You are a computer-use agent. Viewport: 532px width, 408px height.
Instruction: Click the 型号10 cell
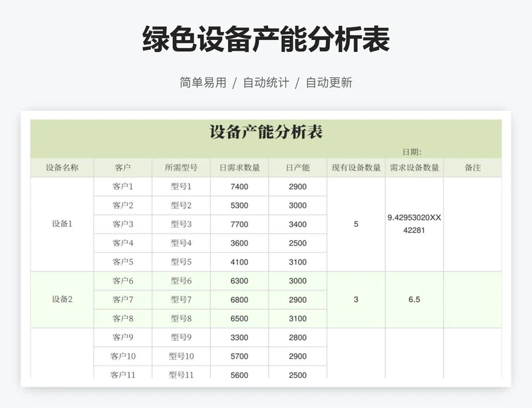point(181,356)
